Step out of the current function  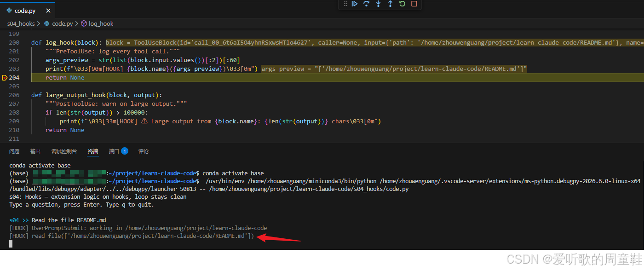click(390, 4)
